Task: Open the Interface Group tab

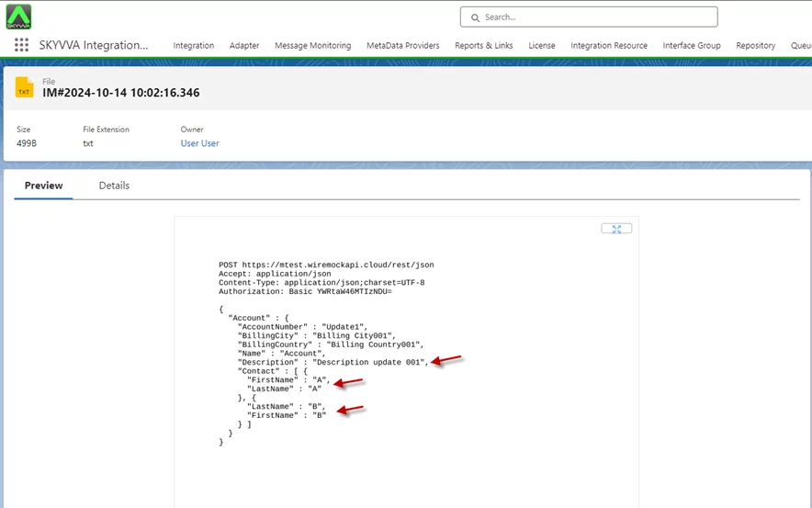Action: point(692,46)
